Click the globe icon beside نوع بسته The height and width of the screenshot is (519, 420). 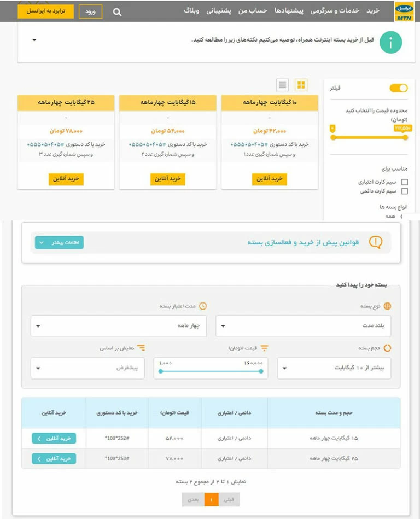(388, 306)
